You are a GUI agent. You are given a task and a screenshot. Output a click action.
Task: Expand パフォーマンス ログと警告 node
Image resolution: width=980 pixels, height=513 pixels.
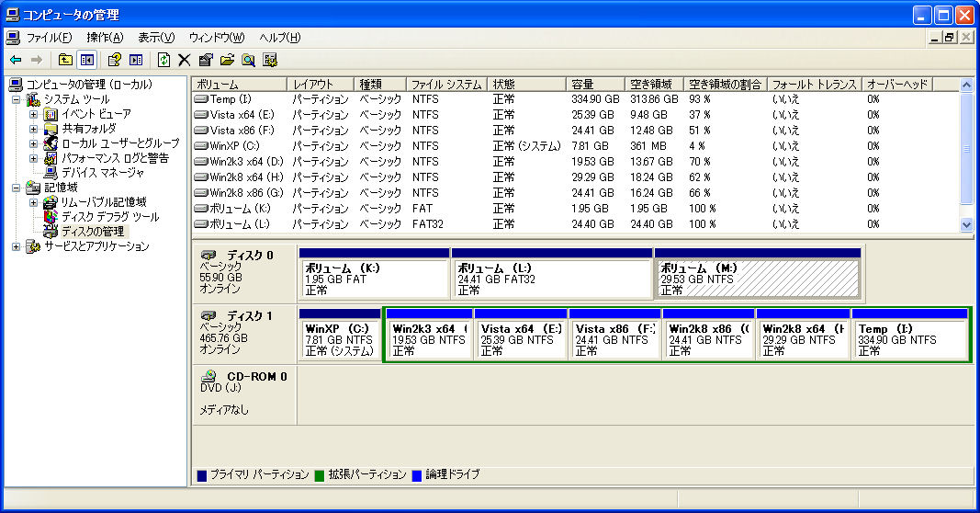tap(34, 158)
